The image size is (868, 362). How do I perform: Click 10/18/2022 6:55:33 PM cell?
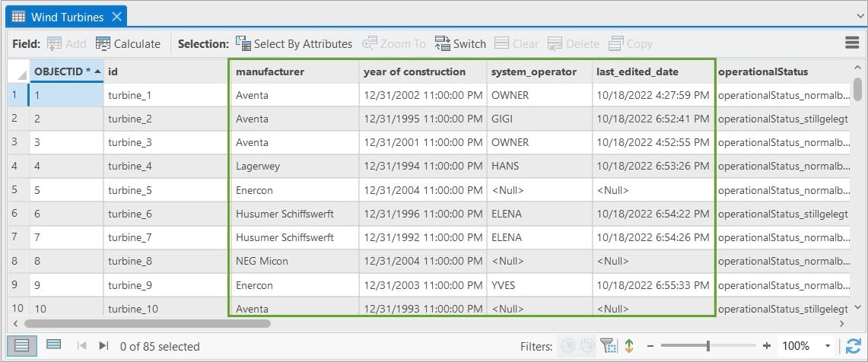pyautogui.click(x=653, y=285)
